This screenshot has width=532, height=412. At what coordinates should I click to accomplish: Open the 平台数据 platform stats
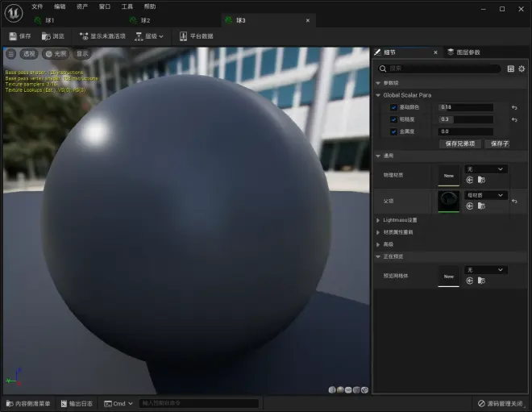click(x=196, y=36)
